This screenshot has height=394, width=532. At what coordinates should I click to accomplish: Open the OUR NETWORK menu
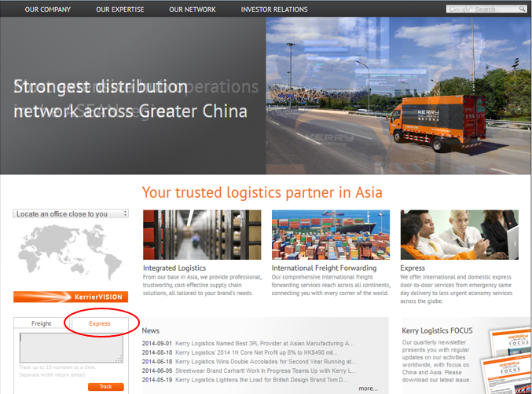click(x=193, y=9)
